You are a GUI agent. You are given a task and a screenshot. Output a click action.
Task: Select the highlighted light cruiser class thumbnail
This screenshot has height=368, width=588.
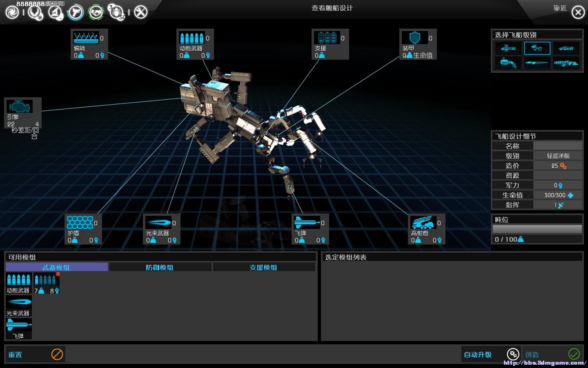pyautogui.click(x=537, y=48)
